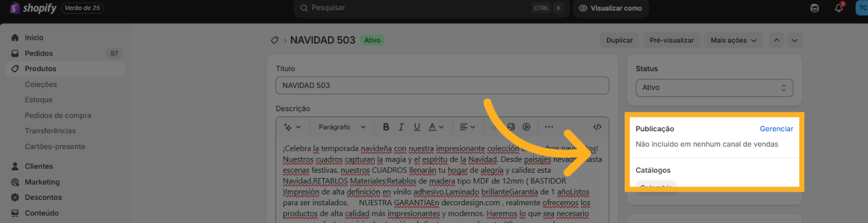Toggle italic formatting in description editor
Screen dimensions: 868x223
pos(401,127)
